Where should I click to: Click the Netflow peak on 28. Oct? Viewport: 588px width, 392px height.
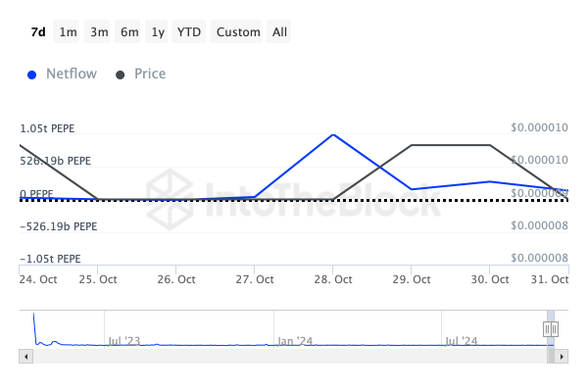333,134
